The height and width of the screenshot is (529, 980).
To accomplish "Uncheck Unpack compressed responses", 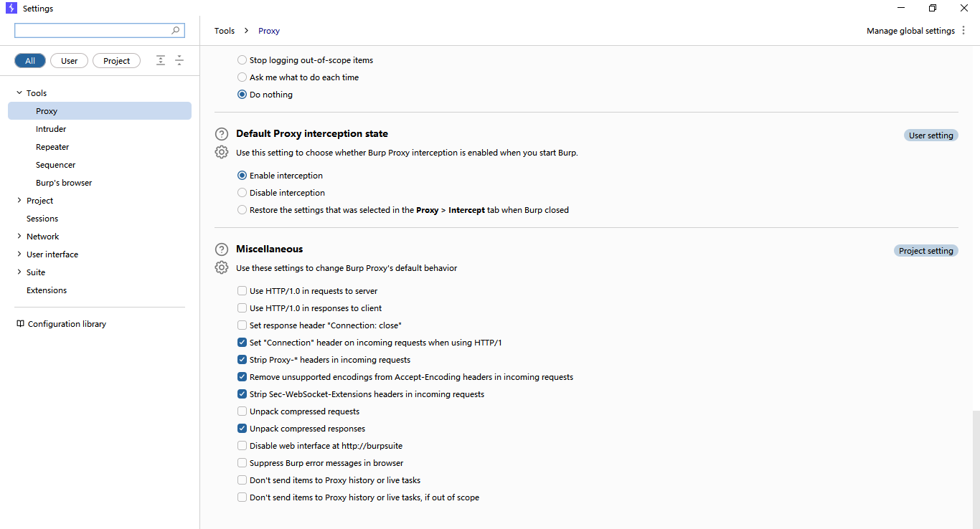I will (242, 429).
